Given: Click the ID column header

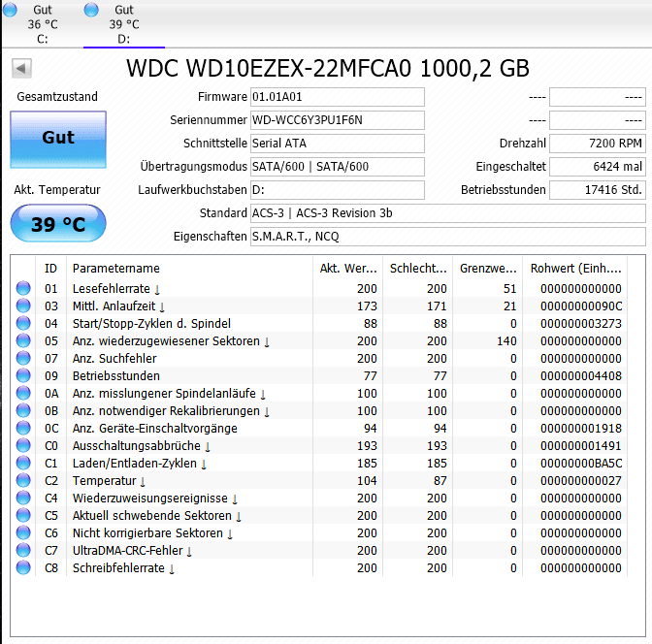Looking at the screenshot, I should pos(50,268).
